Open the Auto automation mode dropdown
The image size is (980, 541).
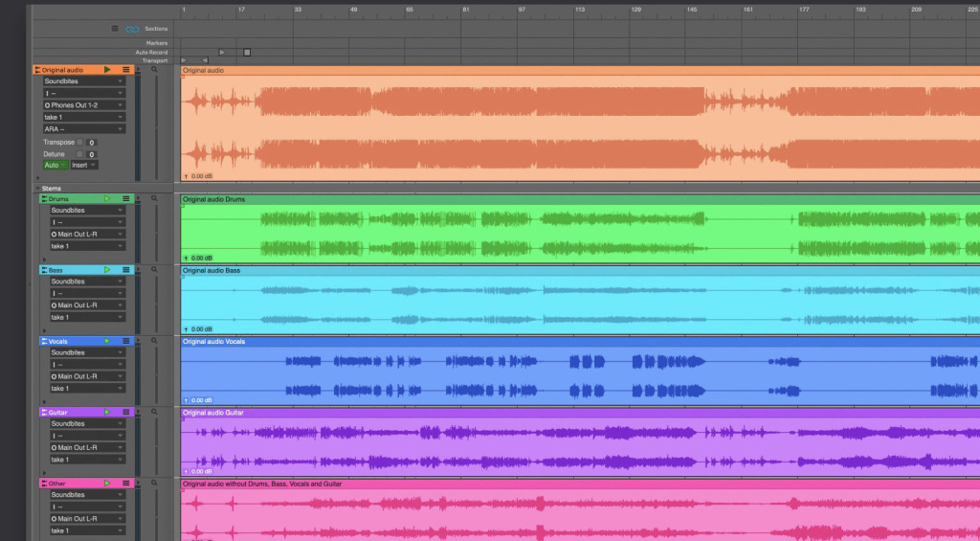55,165
